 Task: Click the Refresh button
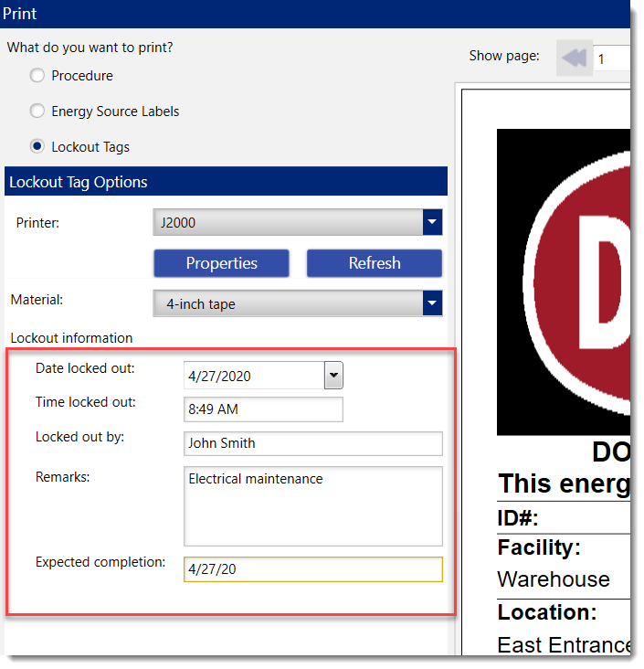374,263
